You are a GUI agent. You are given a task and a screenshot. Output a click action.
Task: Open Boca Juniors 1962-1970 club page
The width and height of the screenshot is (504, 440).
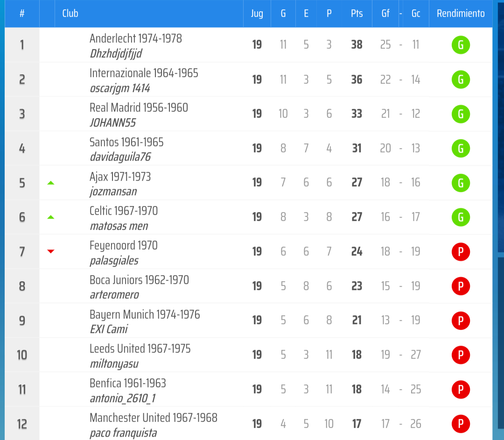[139, 280]
